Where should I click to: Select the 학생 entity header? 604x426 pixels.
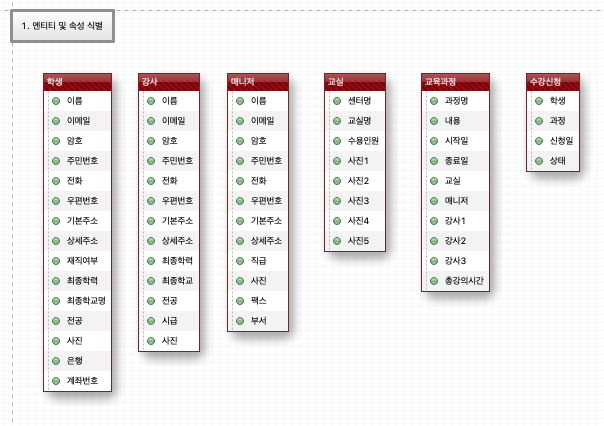pos(77,82)
